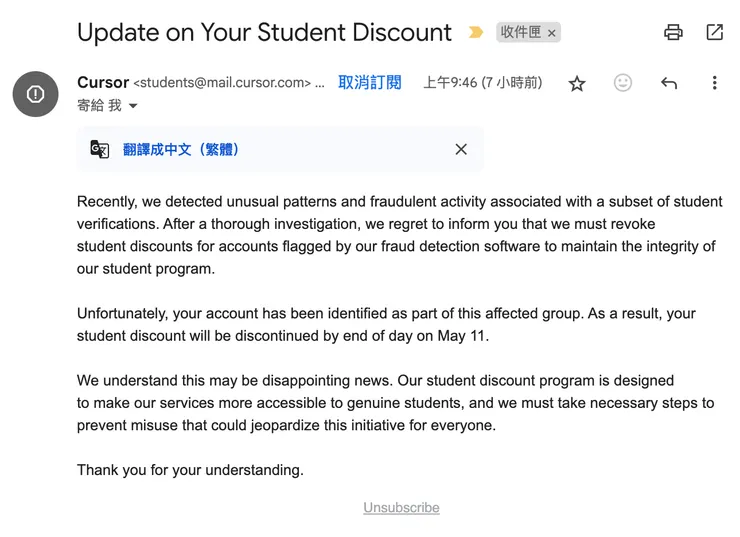Click the Google Translate icon
Screen dimensions: 740x537
pos(100,149)
